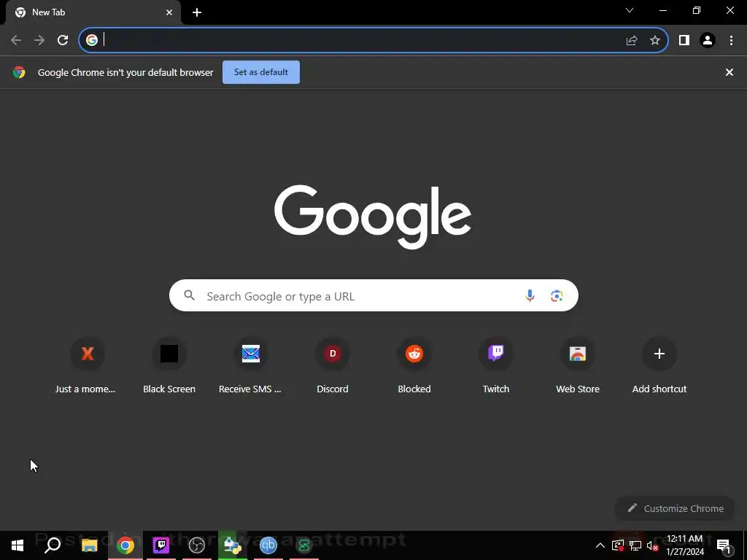Screen dimensions: 747x560
Task: Open the Chrome profile avatar
Action: (708, 40)
